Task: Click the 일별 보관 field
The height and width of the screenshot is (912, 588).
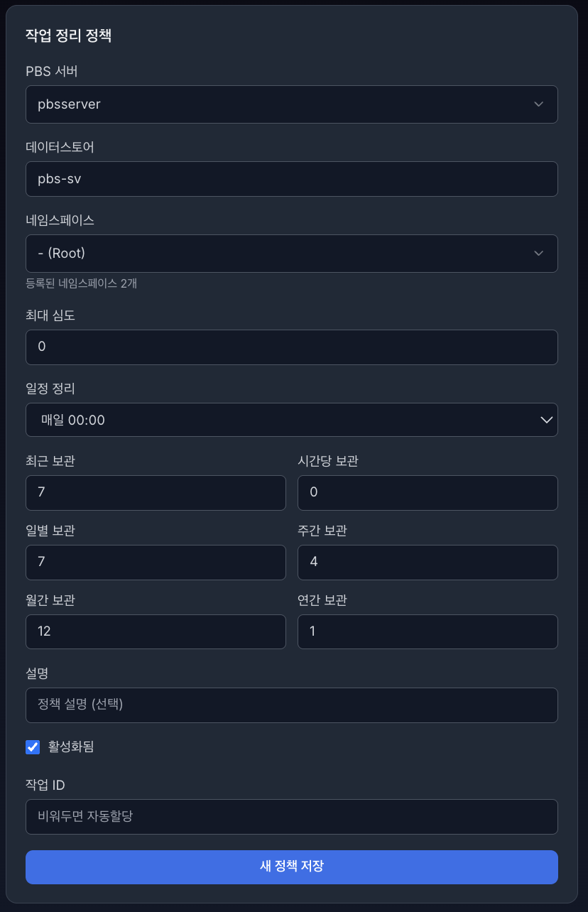Action: tap(156, 562)
